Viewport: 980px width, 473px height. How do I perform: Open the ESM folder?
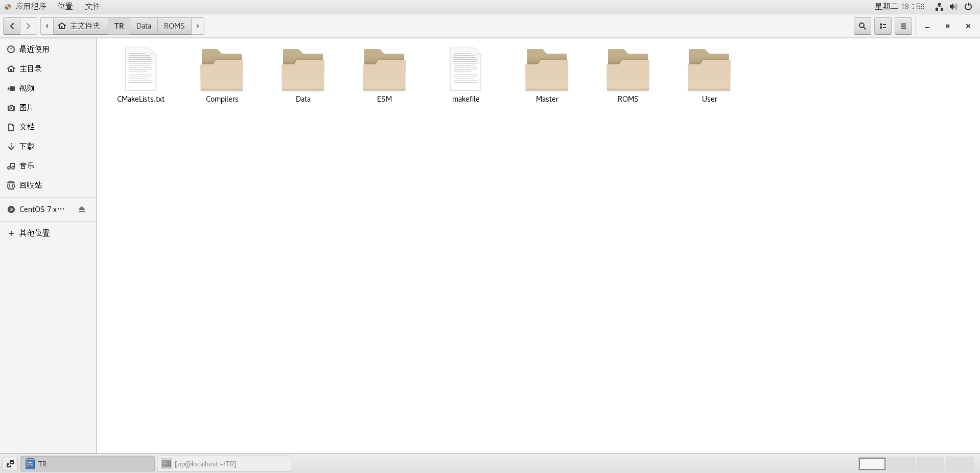click(384, 70)
